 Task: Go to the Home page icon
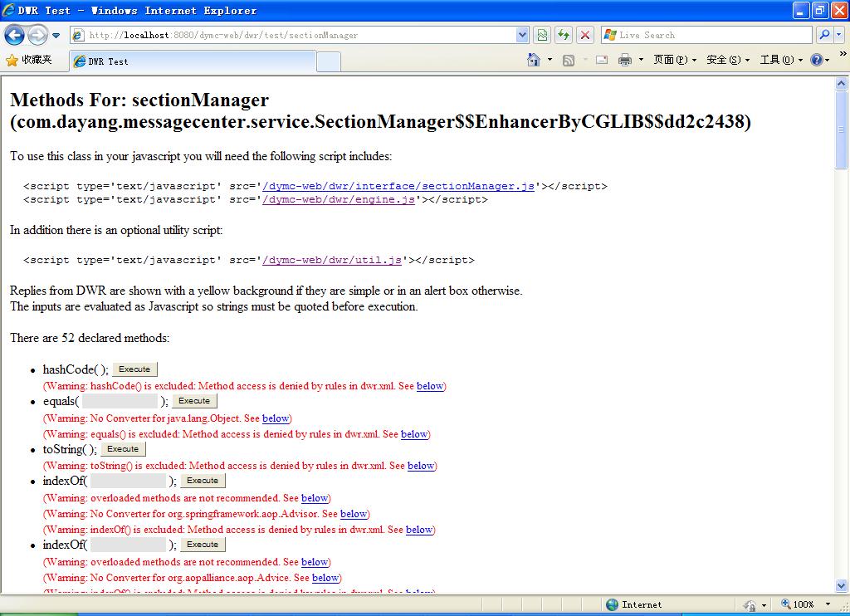534,60
